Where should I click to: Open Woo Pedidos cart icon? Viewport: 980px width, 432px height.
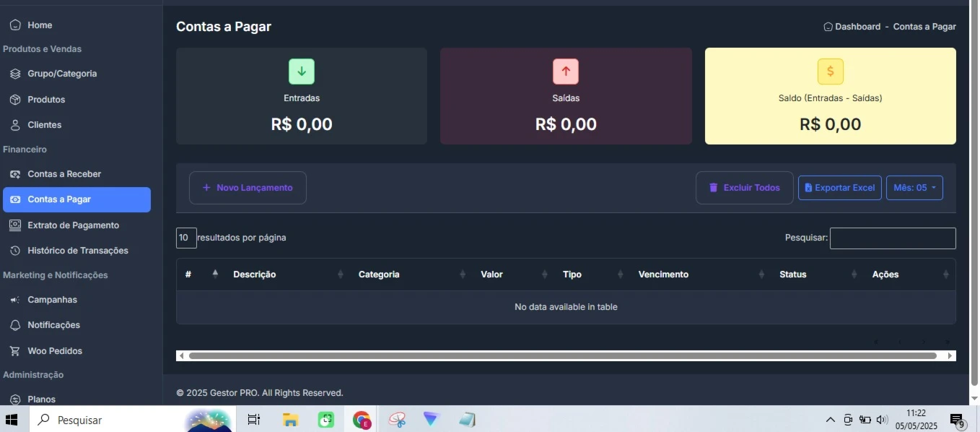(x=15, y=351)
